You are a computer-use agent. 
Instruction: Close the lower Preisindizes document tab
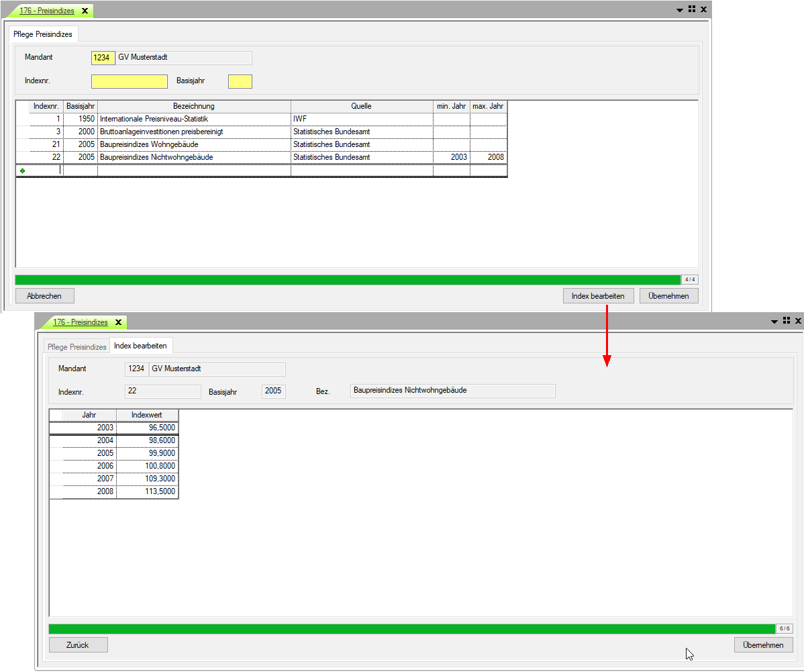coord(118,322)
